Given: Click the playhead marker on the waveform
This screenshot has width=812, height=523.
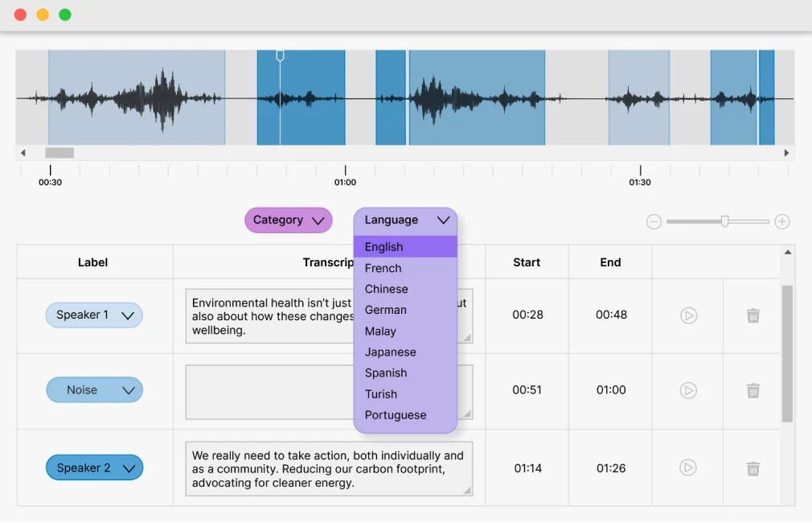Looking at the screenshot, I should click(x=279, y=56).
